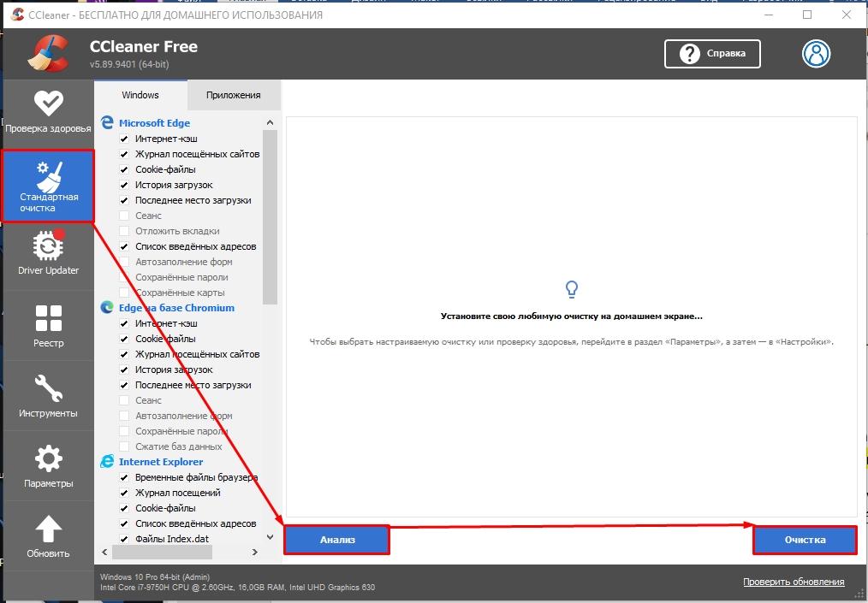Click the v5.89.9401 (64-bit) version text
This screenshot has height=603, width=868.
(x=129, y=64)
